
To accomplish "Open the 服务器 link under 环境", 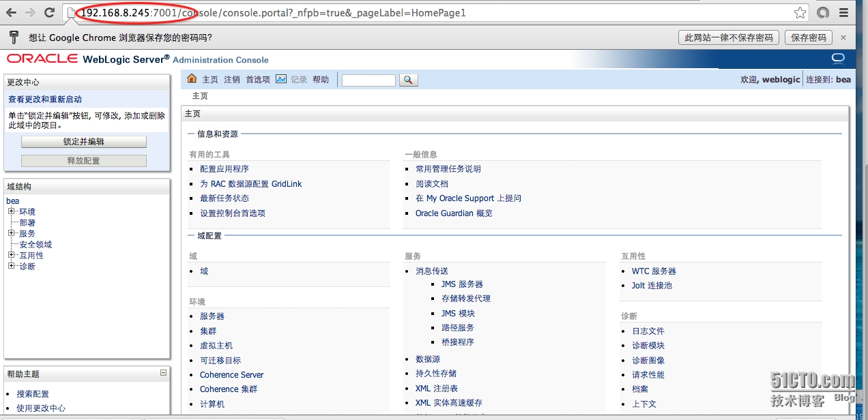I will (x=212, y=316).
